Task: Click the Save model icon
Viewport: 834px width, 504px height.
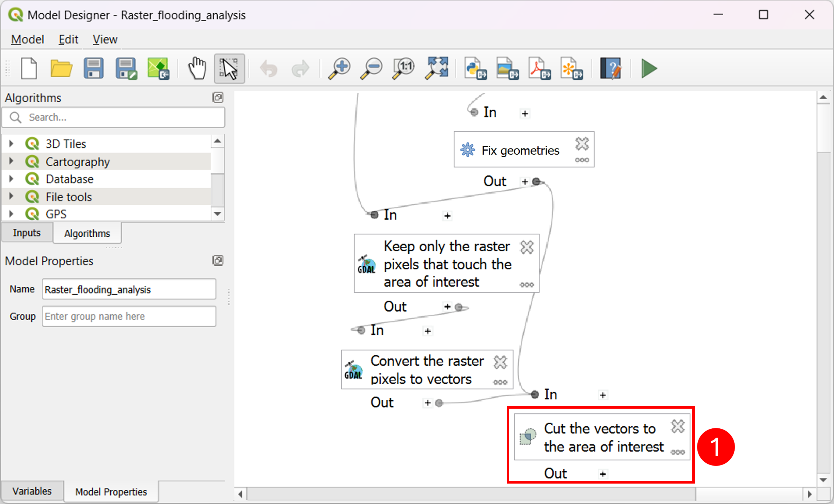Action: 94,68
